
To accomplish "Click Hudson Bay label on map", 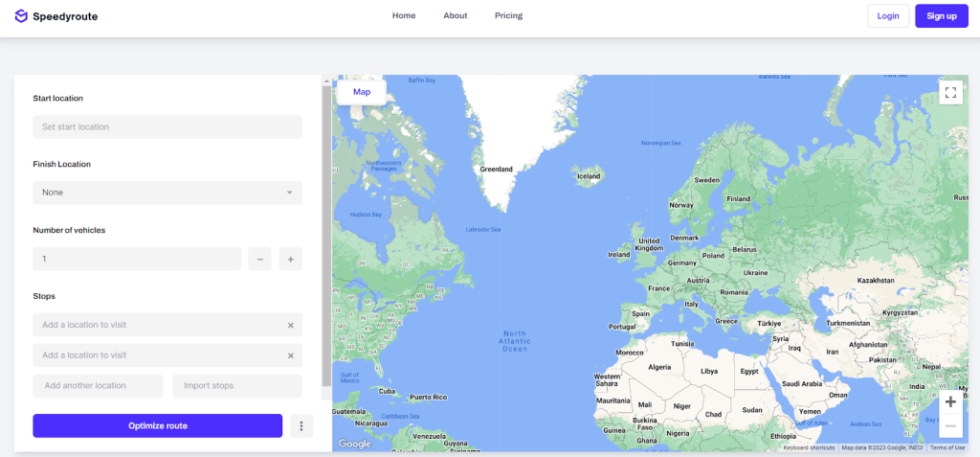I will click(366, 214).
